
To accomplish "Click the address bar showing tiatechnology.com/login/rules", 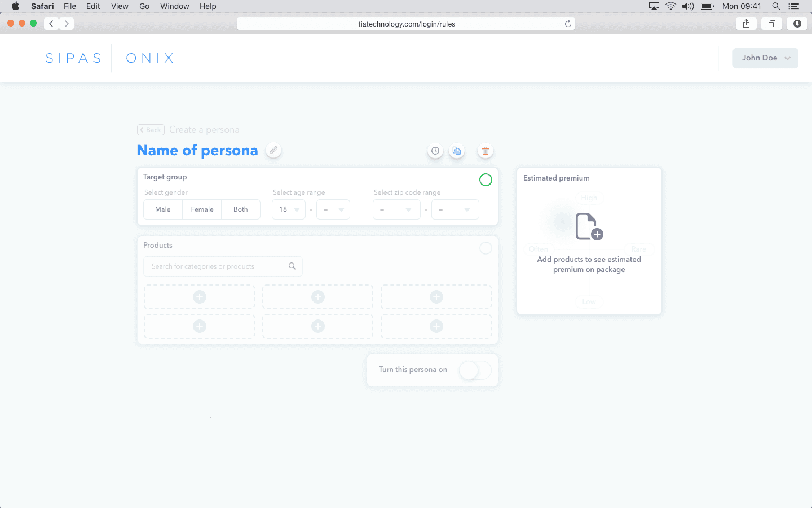I will (405, 23).
